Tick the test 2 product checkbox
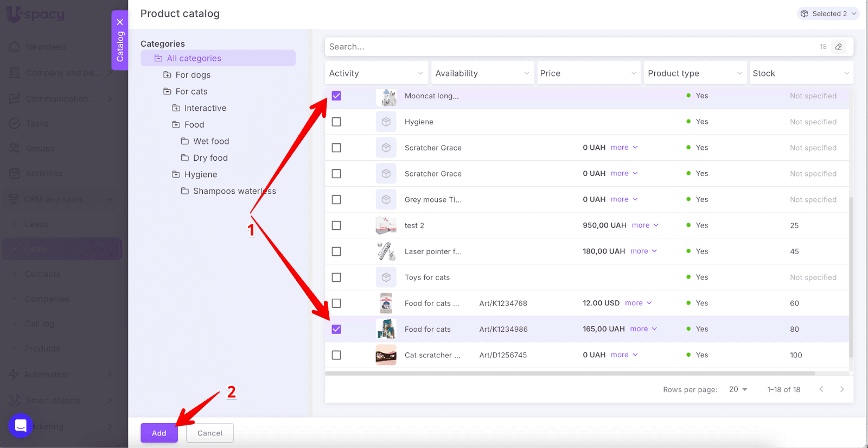The width and height of the screenshot is (868, 448). (x=336, y=225)
